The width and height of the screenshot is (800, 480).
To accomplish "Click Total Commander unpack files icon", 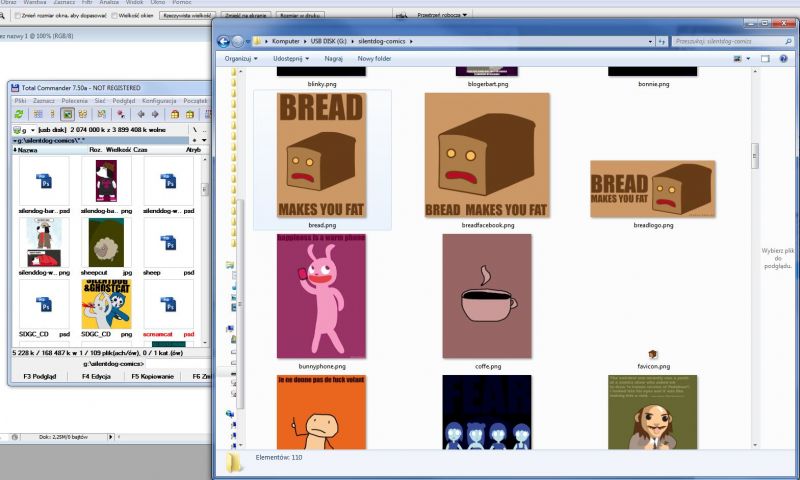I will pos(190,114).
